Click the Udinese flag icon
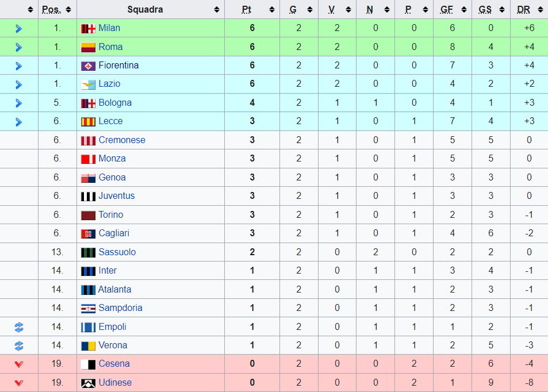This screenshot has width=548, height=392. pos(88,383)
